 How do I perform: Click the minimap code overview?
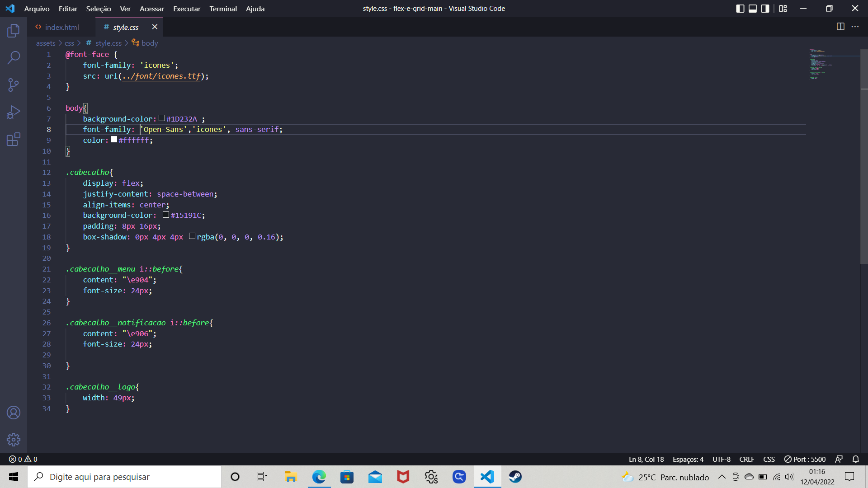pos(834,65)
